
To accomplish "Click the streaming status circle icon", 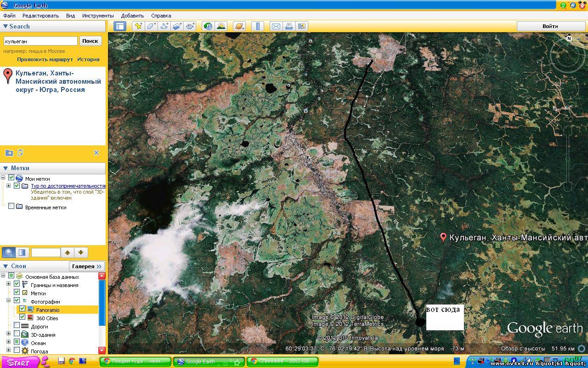I will [582, 349].
